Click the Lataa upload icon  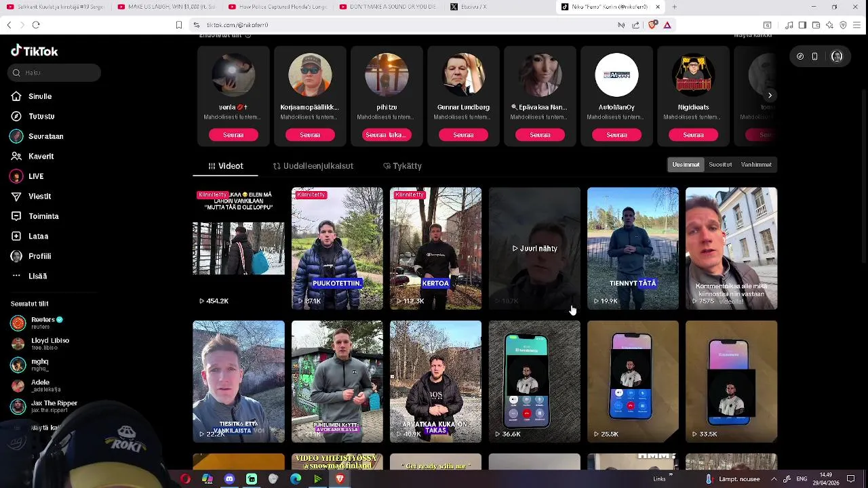[x=16, y=236]
